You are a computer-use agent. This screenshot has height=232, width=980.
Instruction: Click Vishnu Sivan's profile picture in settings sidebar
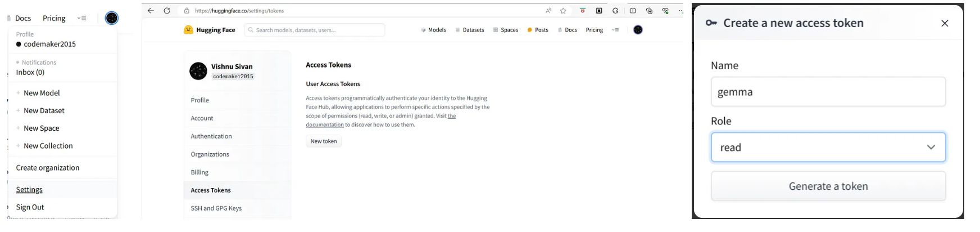click(x=198, y=71)
